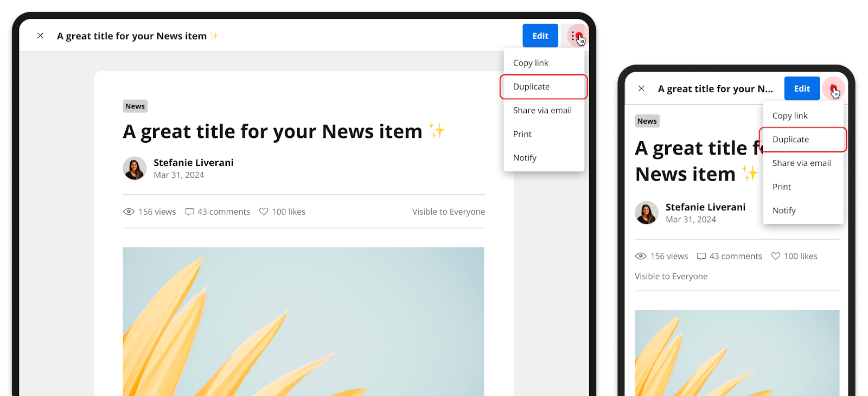Click "Visible to Everyone" on tablet
The height and width of the screenshot is (396, 868).
[x=449, y=212]
